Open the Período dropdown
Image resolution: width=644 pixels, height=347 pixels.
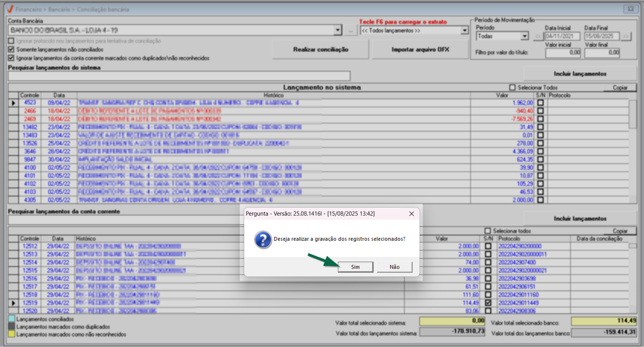pyautogui.click(x=525, y=36)
